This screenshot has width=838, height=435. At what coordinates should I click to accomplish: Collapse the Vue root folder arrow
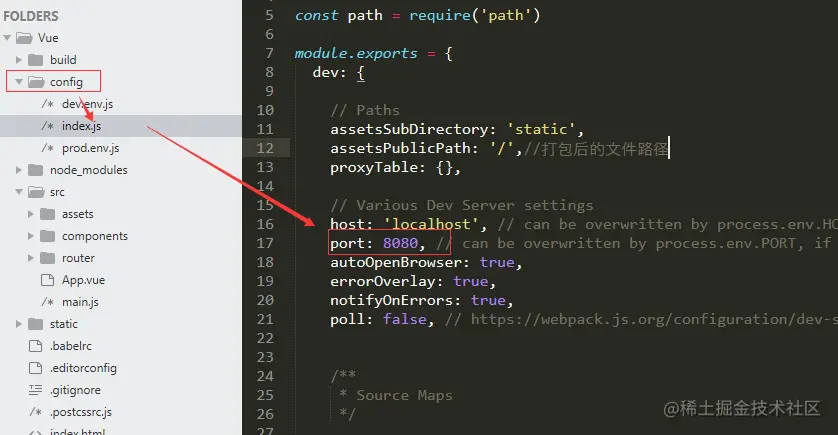pyautogui.click(x=7, y=38)
